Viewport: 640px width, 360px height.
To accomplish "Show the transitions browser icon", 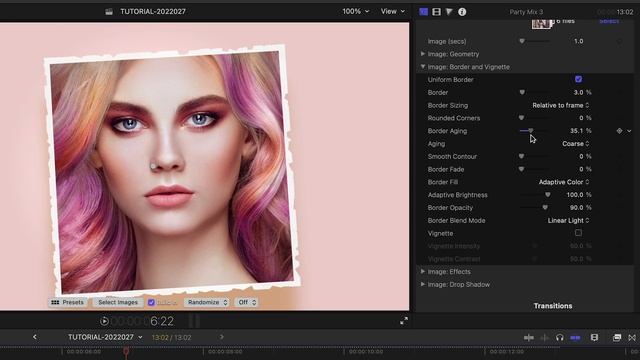I will [632, 338].
